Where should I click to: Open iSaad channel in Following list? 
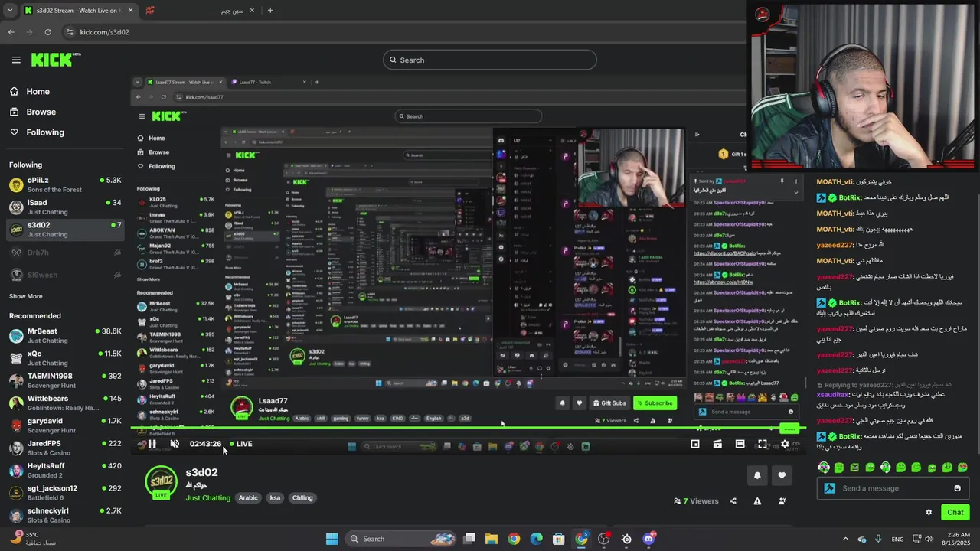click(65, 207)
